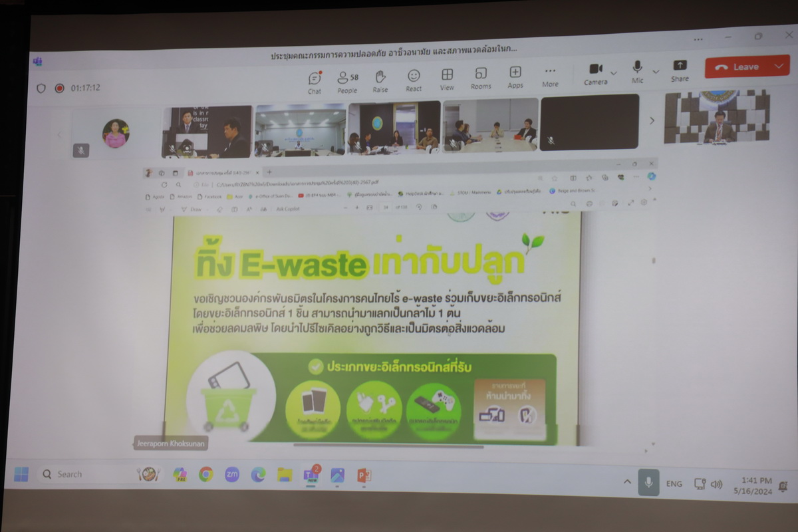Open the Windows Start menu
The image size is (798, 532).
click(x=21, y=474)
